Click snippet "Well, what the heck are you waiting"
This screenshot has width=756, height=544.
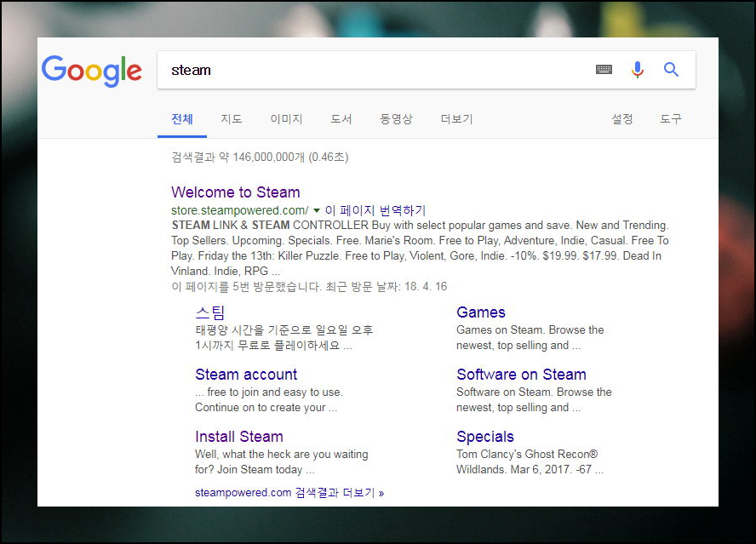tap(282, 455)
